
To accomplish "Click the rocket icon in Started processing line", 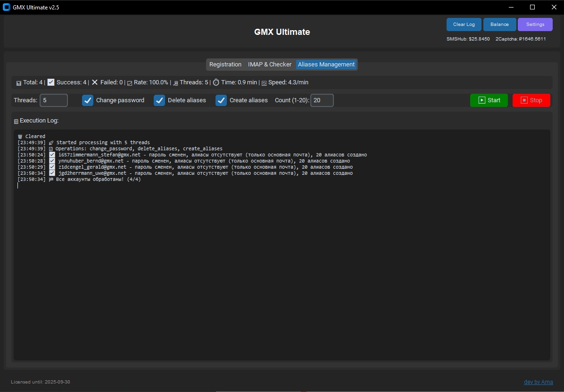I will [x=51, y=143].
